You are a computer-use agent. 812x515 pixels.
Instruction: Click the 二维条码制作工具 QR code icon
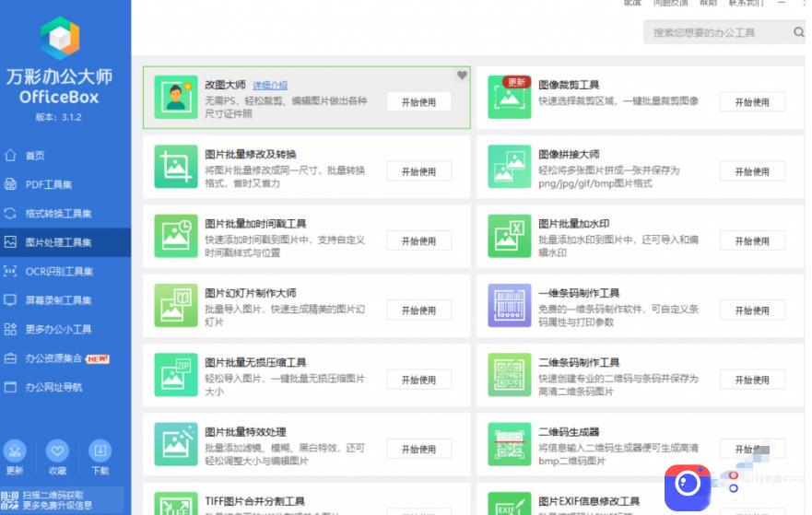(x=509, y=374)
